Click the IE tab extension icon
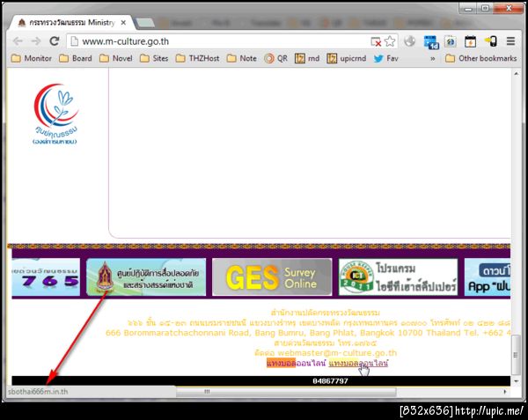This screenshot has height=420, width=528. coord(451,41)
